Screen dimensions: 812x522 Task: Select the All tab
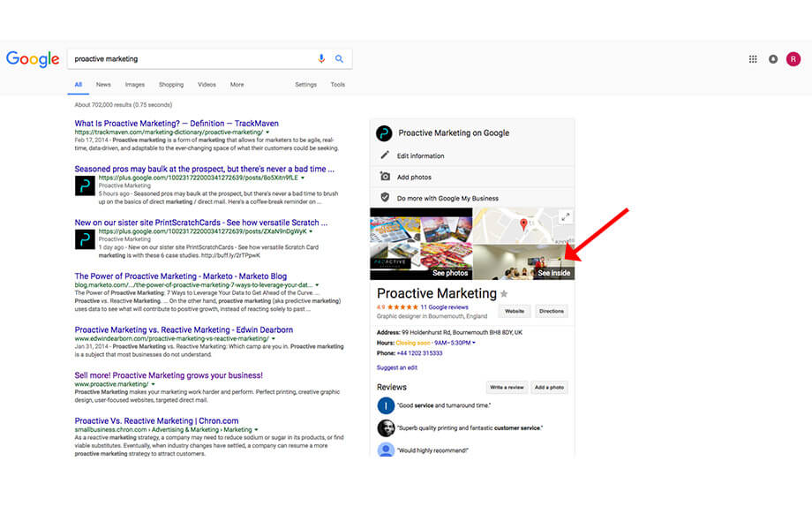(79, 85)
